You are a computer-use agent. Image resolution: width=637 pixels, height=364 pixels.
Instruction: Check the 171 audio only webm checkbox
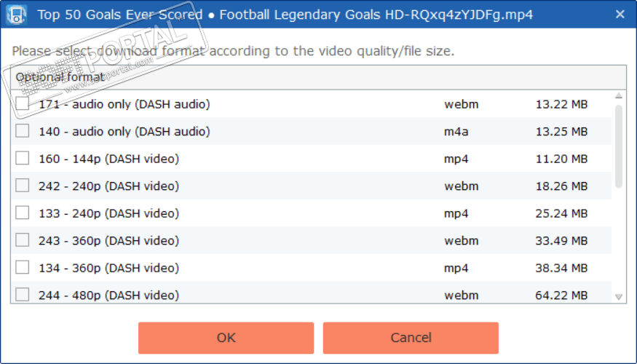pos(23,104)
